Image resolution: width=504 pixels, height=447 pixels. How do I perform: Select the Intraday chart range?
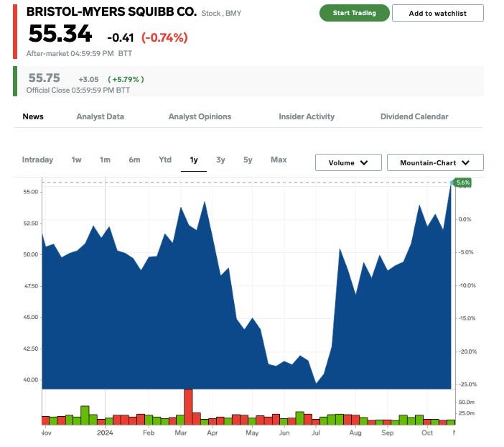pos(37,160)
